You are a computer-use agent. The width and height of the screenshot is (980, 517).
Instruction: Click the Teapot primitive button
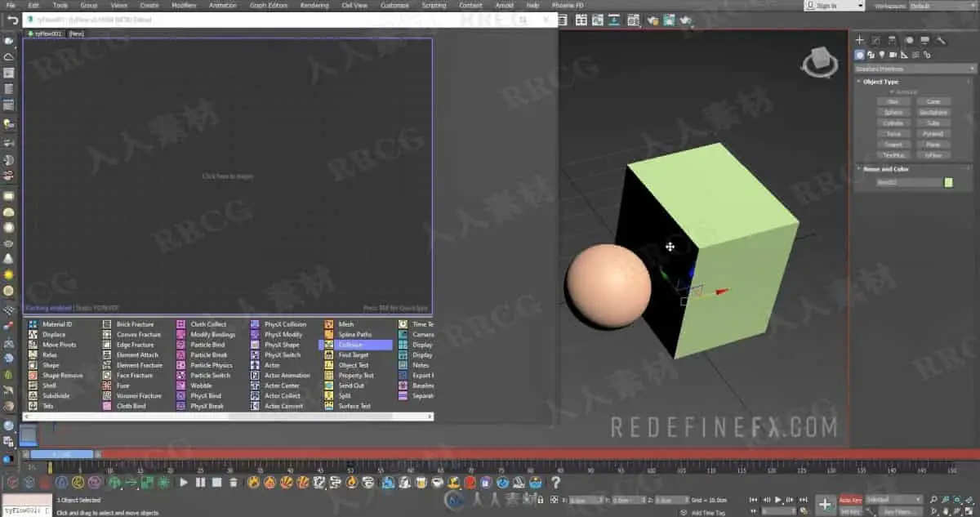point(893,144)
